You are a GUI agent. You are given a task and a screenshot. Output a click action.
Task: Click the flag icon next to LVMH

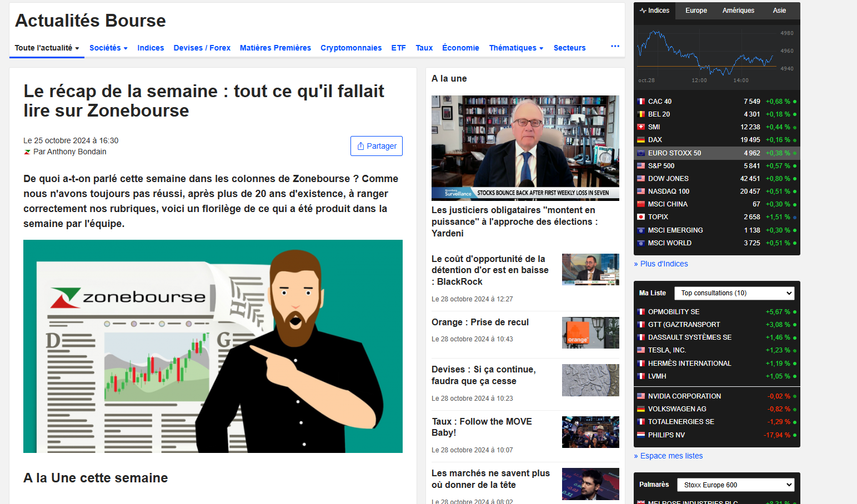(x=641, y=376)
